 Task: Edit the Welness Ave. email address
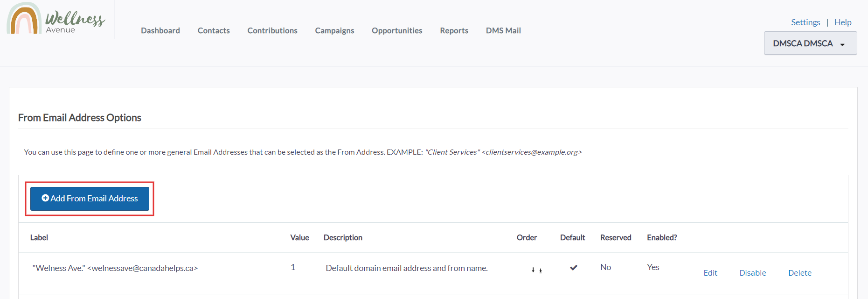[x=710, y=273]
